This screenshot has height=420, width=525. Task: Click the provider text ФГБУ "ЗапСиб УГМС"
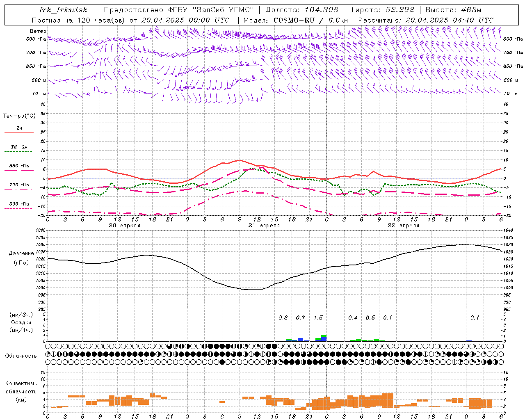[211, 10]
